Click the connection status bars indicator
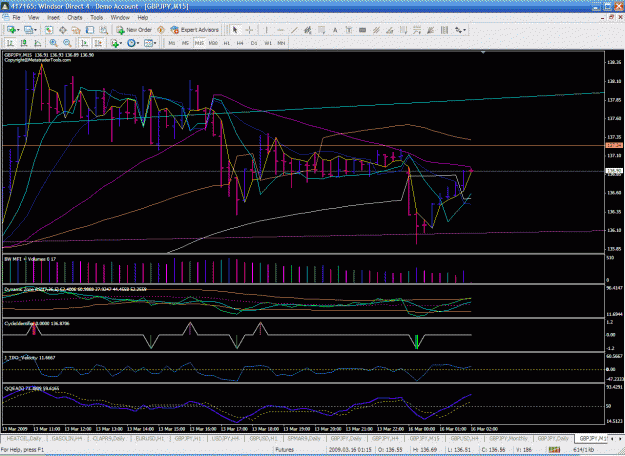The width and height of the screenshot is (625, 456). (554, 450)
